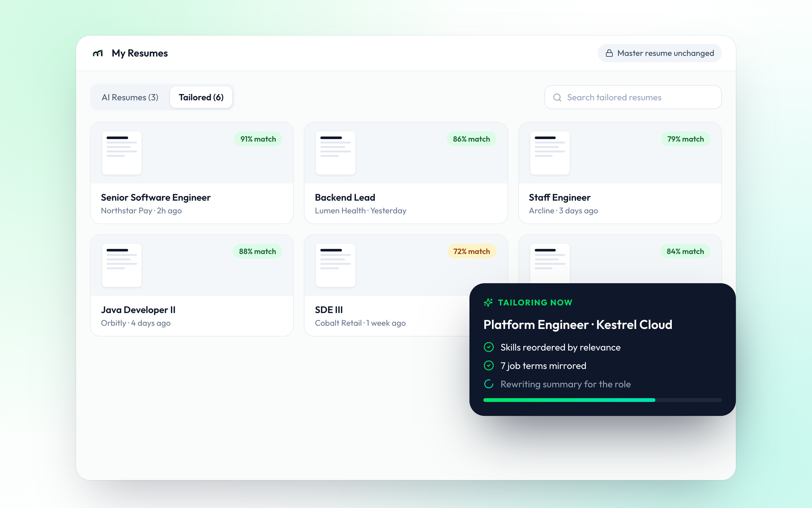Open Java Developer II document thumbnail
Viewport: 812px width, 508px height.
121,265
